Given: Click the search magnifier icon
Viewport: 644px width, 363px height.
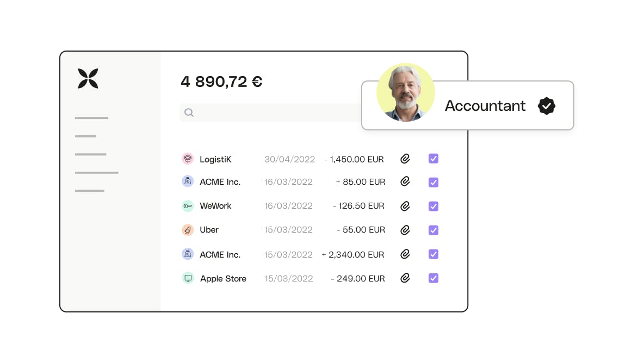Looking at the screenshot, I should click(x=189, y=112).
